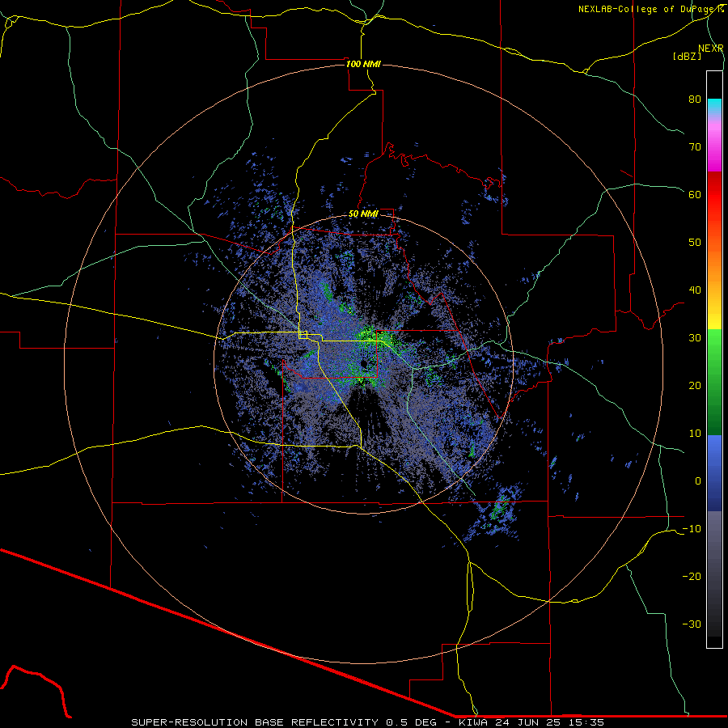Click the 100 NMI range ring label

(x=363, y=64)
